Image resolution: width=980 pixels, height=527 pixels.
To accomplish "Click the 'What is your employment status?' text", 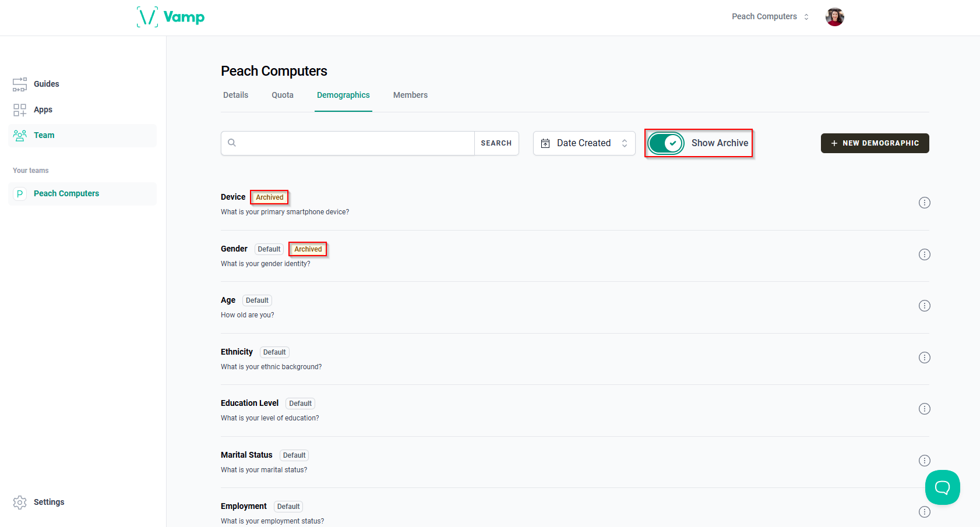I will [273, 521].
